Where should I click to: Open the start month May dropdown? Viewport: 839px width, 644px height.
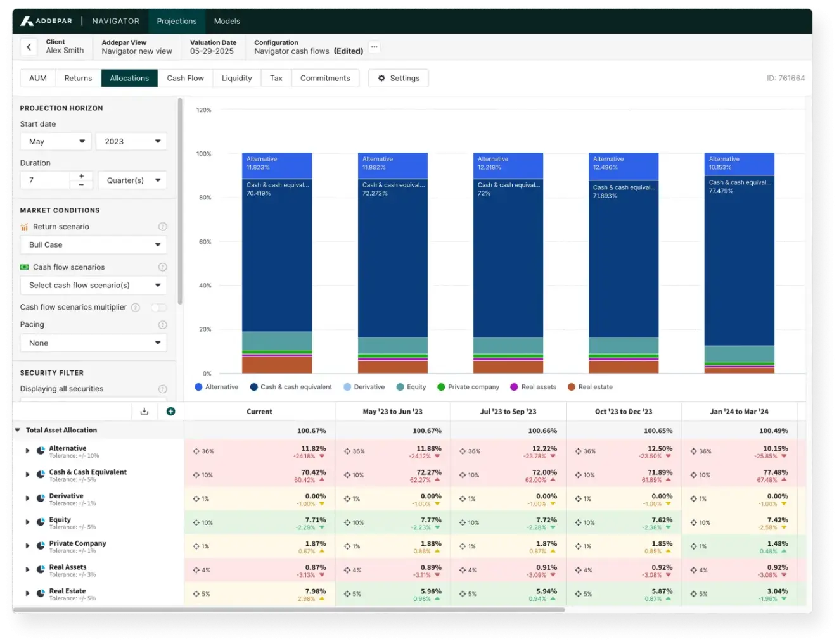[56, 142]
